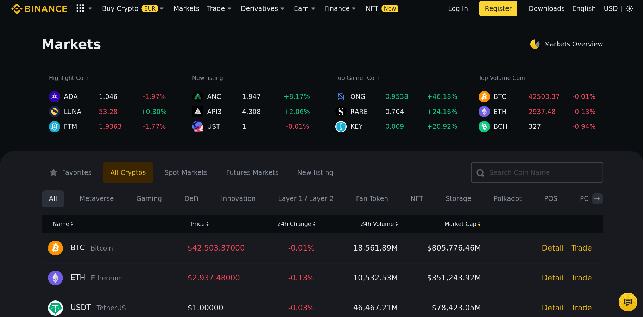Viewport: 644px width, 317px height.
Task: Click the right arrow to show more categories
Action: [x=597, y=199]
